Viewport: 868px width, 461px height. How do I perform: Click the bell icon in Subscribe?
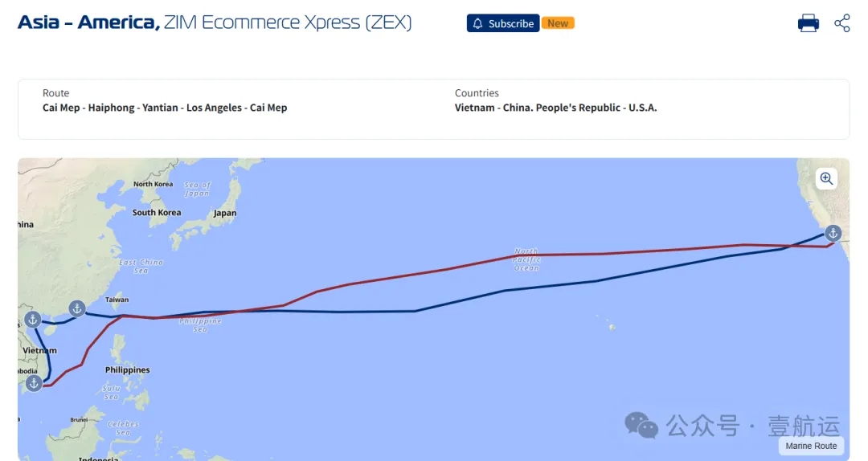[477, 23]
